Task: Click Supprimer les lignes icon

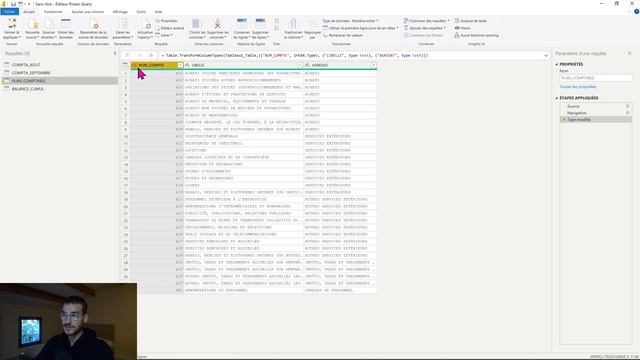Action: point(260,24)
